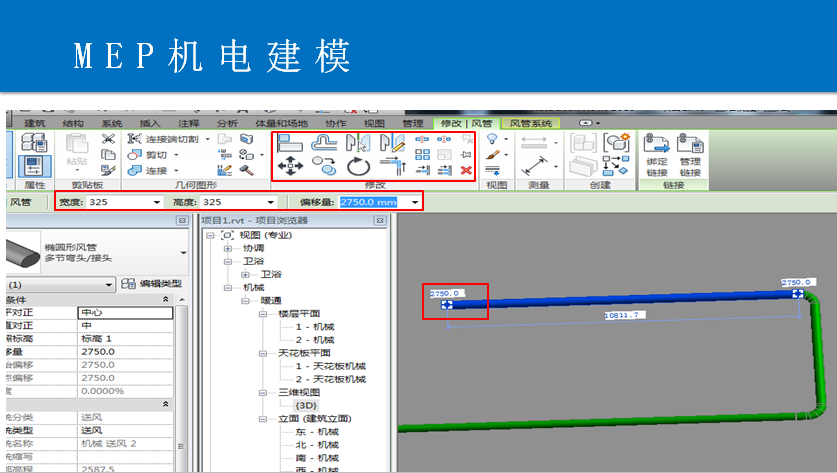Click the blue duct segment
Screen dimensions: 837x473
[x=622, y=300]
